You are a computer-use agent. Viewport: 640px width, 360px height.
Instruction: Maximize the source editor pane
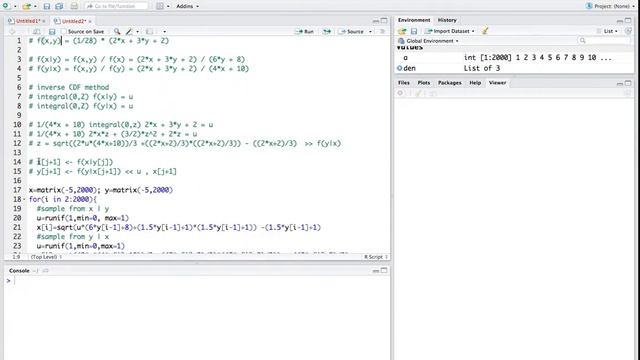tap(384, 20)
